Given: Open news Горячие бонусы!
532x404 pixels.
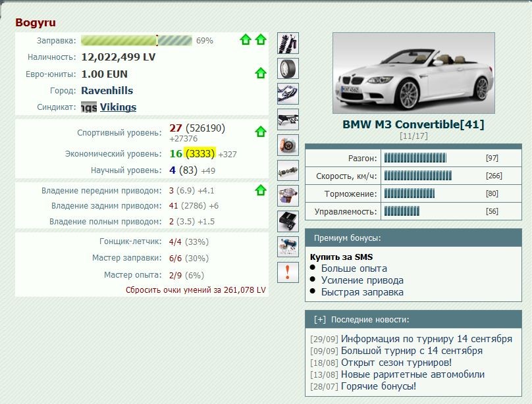Looking at the screenshot, I should click(379, 386).
